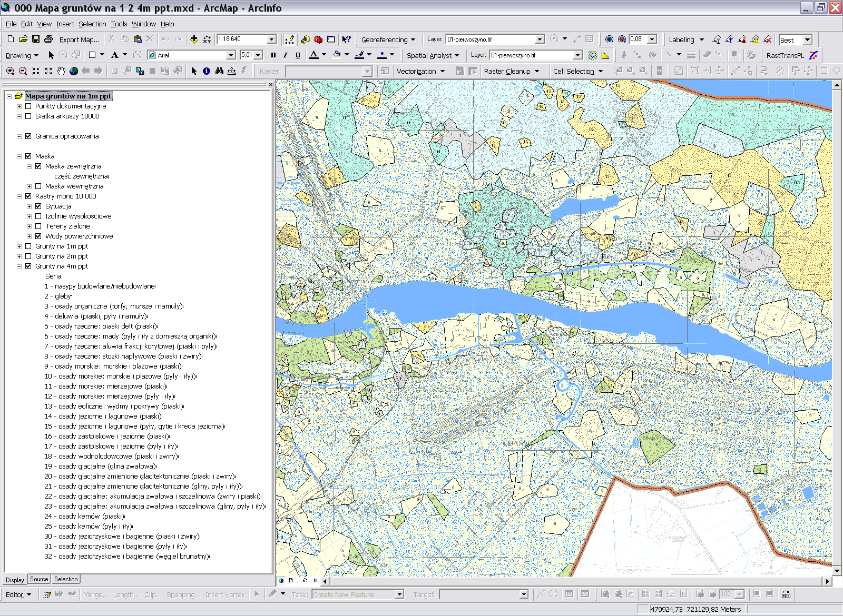Viewport: 843px width, 616px height.
Task: Expand the Grunty na 2m ppt layer
Action: coord(19,256)
